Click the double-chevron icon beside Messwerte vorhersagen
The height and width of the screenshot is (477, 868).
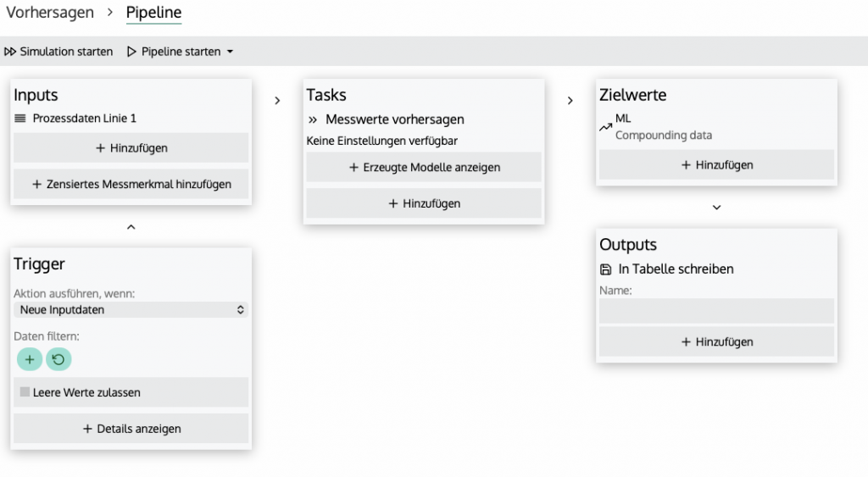pos(313,119)
